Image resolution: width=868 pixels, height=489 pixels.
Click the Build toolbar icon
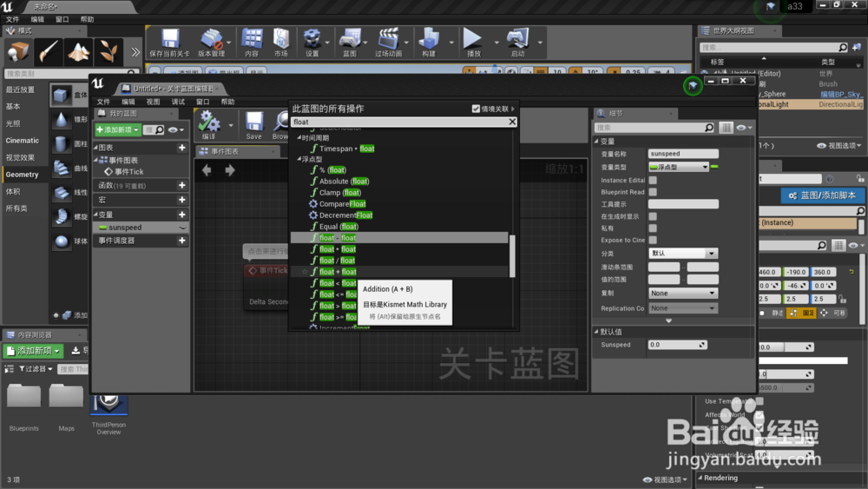(x=429, y=39)
